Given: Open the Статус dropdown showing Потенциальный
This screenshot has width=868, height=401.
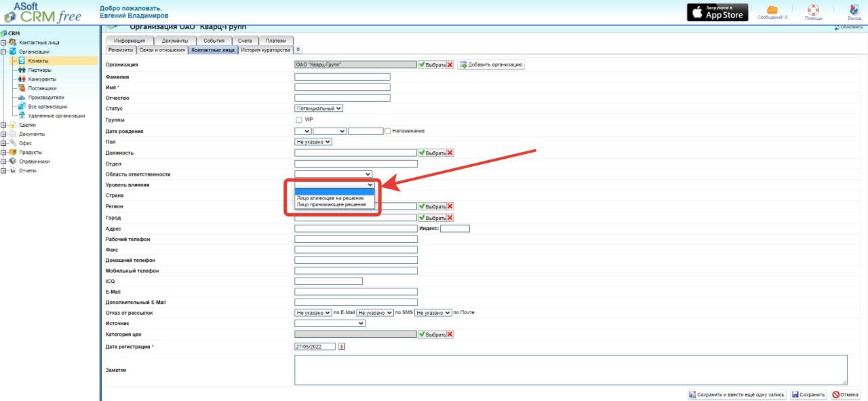Looking at the screenshot, I should pos(319,108).
